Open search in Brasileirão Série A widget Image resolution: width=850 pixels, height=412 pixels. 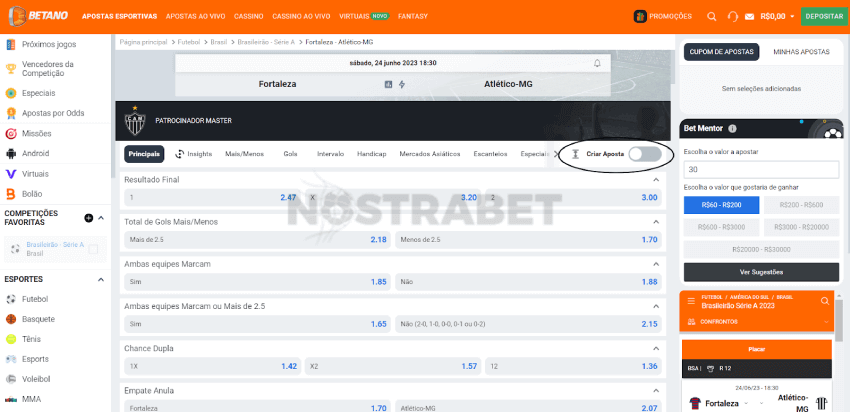tap(825, 301)
